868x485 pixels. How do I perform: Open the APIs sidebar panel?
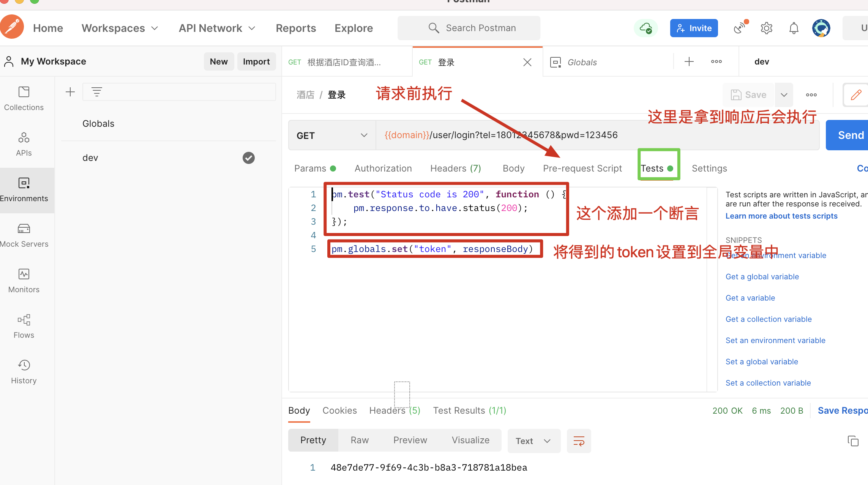click(24, 145)
